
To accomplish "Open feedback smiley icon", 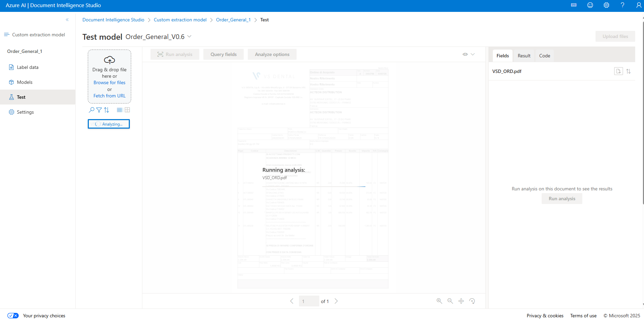I will click(590, 5).
